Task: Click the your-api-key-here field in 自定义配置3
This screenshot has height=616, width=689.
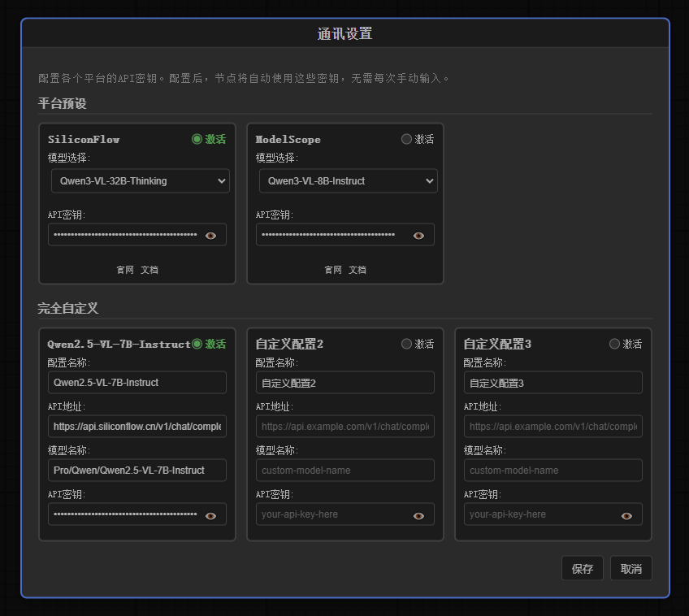Action: click(x=552, y=514)
